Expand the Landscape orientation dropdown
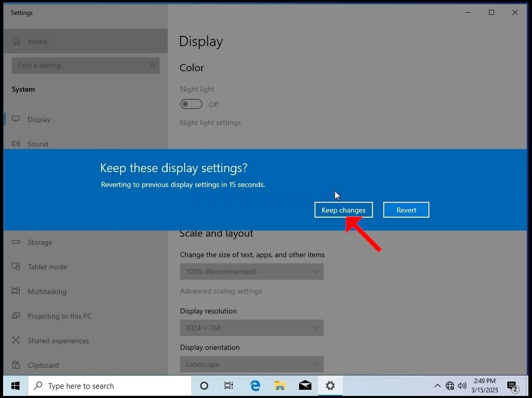This screenshot has width=532, height=398. [x=252, y=364]
